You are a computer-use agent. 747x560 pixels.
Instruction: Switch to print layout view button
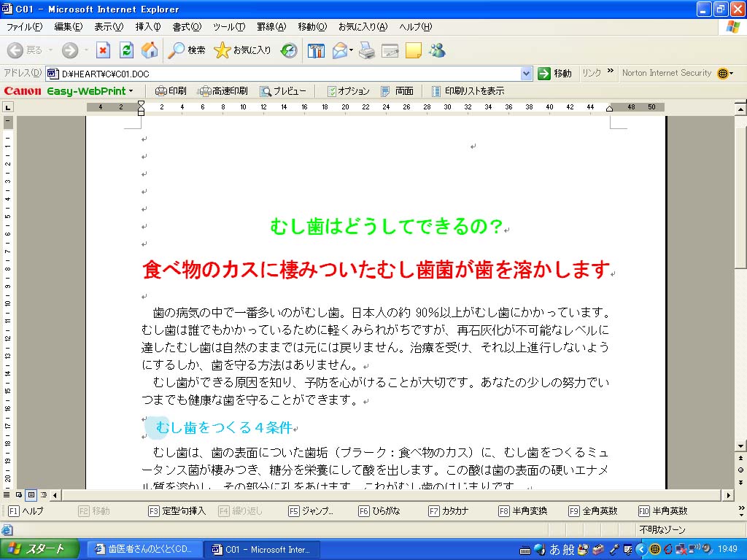(31, 495)
